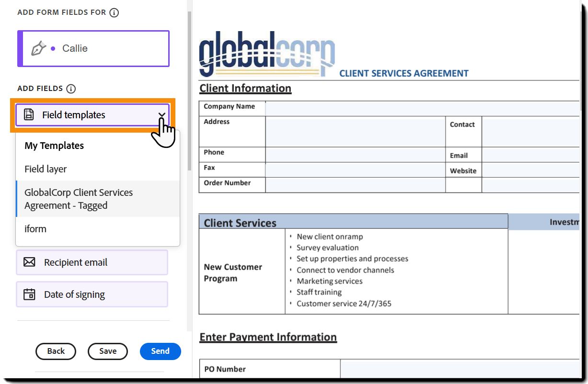Add the Date of signing field
Image resolution: width=588 pixels, height=384 pixels.
92,294
